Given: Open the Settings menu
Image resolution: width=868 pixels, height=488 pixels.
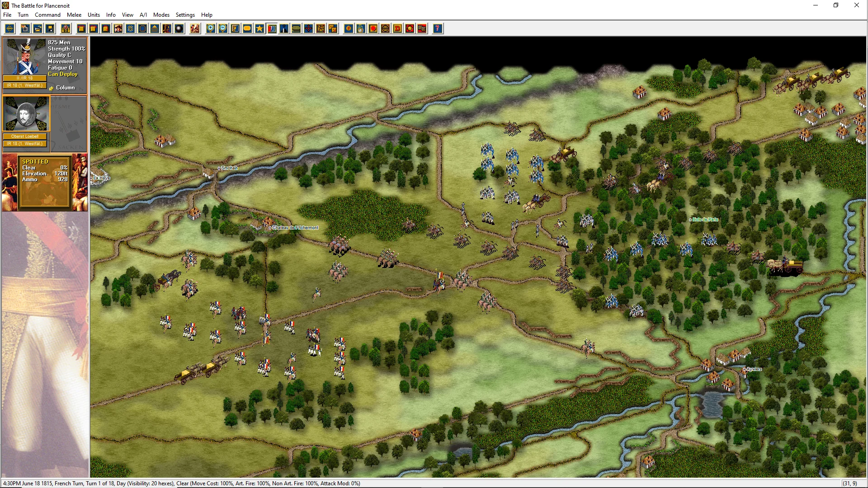Looking at the screenshot, I should pos(185,15).
